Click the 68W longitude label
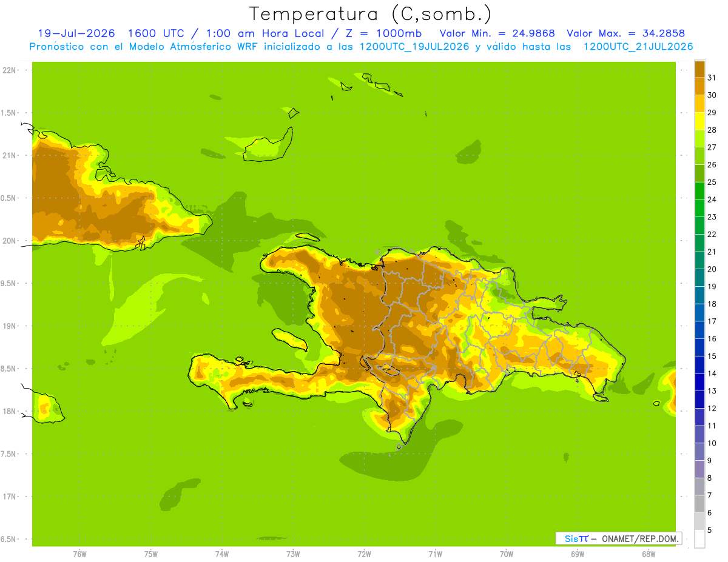 (648, 554)
